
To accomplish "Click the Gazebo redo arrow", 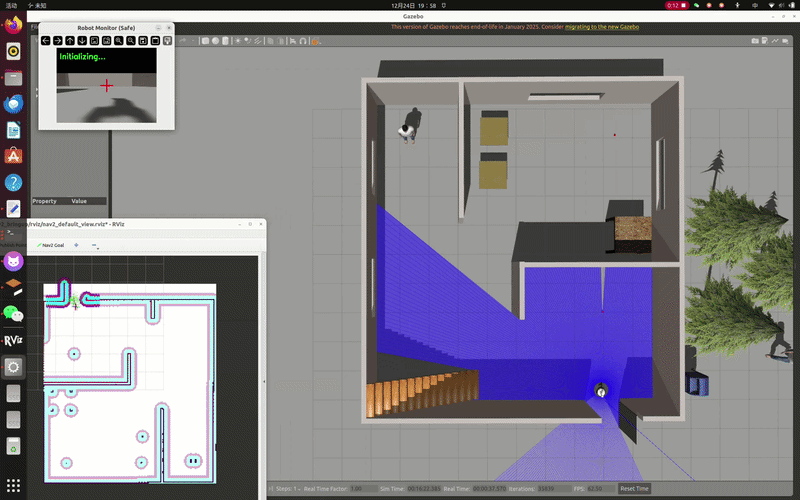I will pos(183,41).
